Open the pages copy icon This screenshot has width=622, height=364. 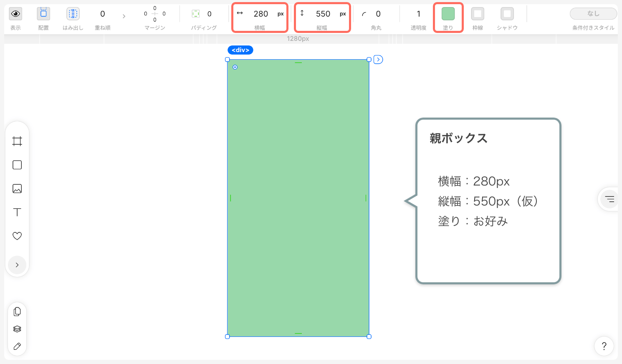click(17, 311)
